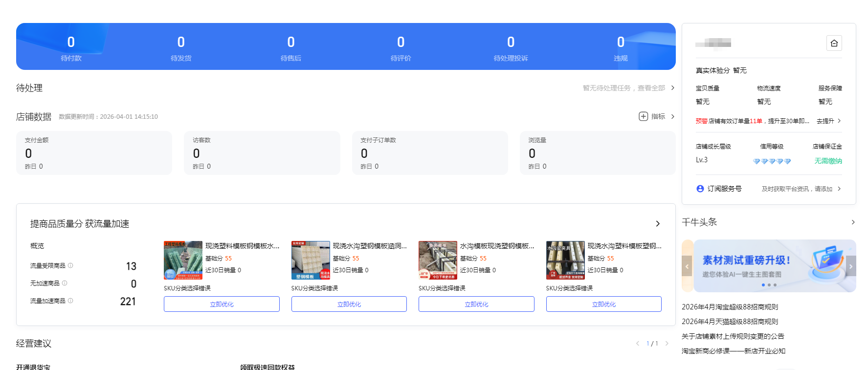Expand the 千牛头条 section chevron

[853, 222]
